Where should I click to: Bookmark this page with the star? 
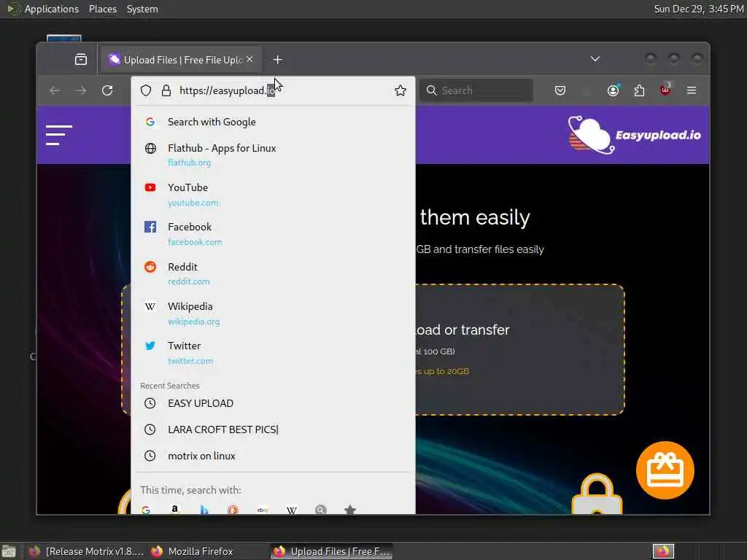tap(400, 90)
